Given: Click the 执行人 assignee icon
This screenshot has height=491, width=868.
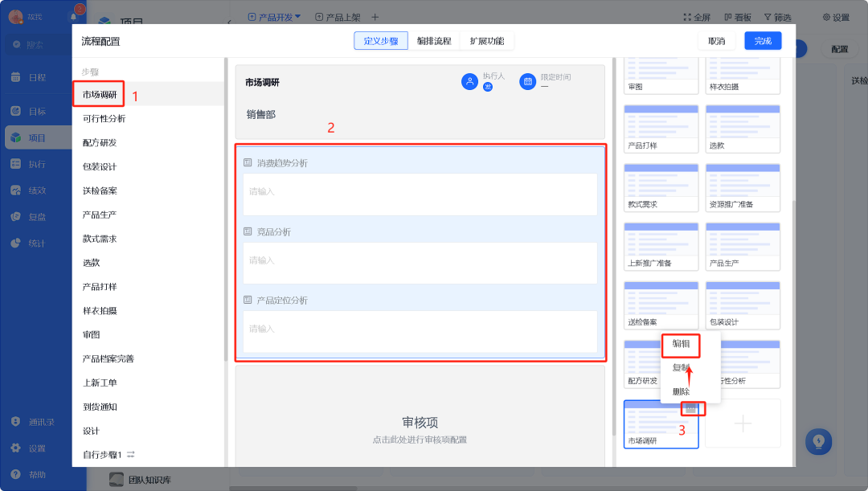Looking at the screenshot, I should (469, 81).
